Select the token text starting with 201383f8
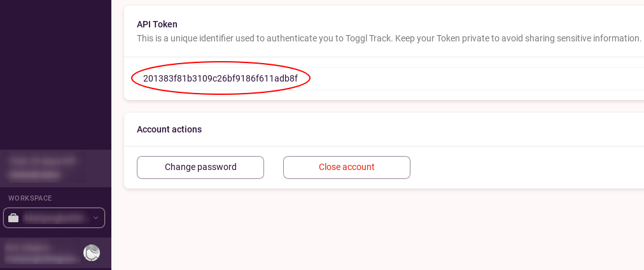The height and width of the screenshot is (270, 644). (x=220, y=78)
